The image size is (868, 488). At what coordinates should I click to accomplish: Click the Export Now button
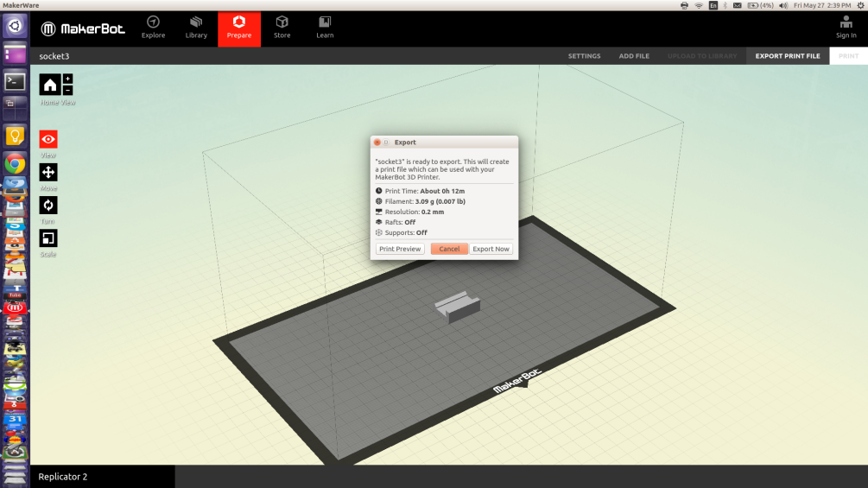click(491, 249)
